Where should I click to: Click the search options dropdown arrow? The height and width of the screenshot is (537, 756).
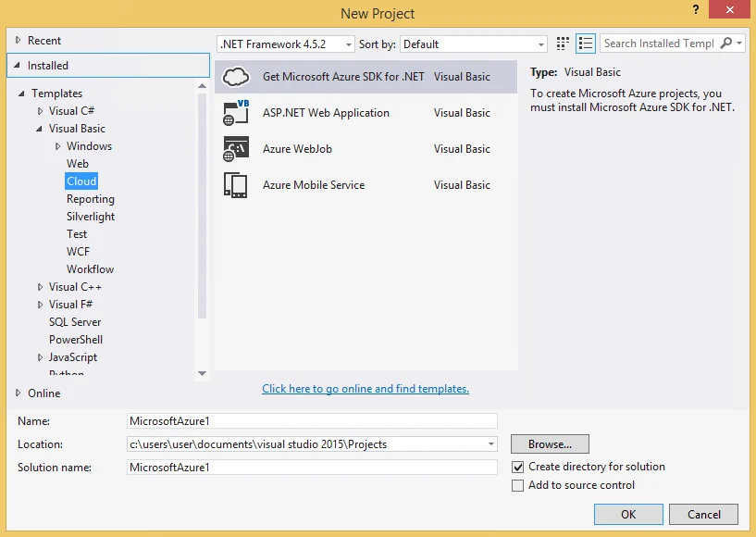(x=739, y=44)
